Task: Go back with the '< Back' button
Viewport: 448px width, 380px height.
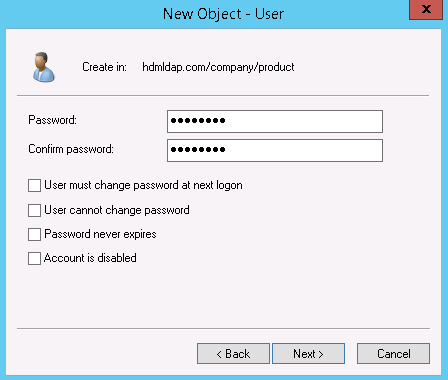Action: pyautogui.click(x=233, y=353)
